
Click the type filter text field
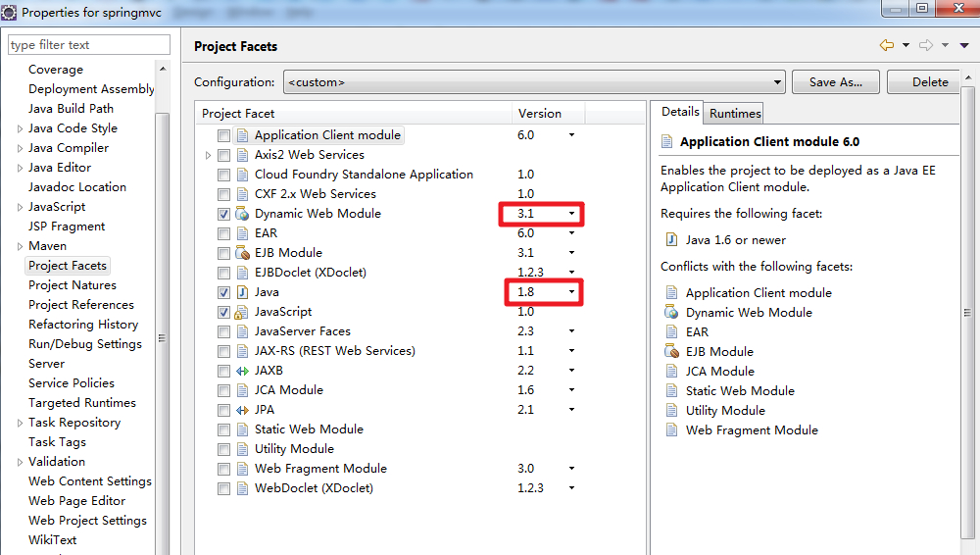[x=89, y=45]
